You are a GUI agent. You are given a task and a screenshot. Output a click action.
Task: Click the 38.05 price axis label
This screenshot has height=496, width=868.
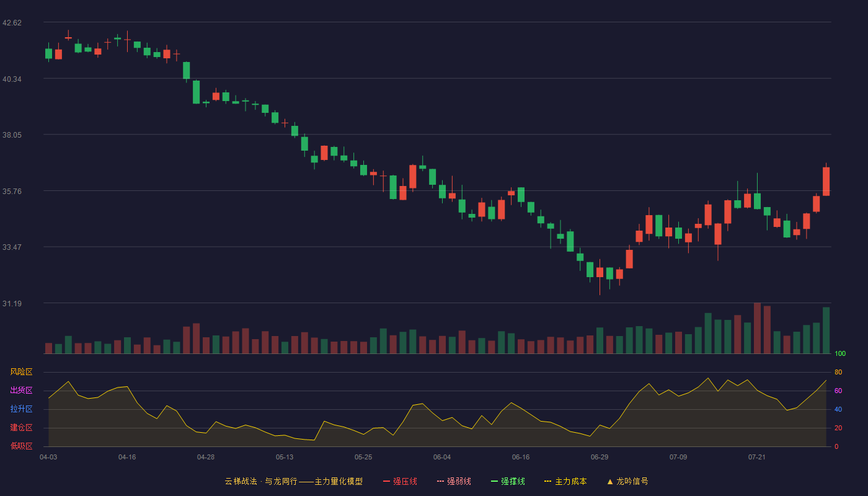12,135
